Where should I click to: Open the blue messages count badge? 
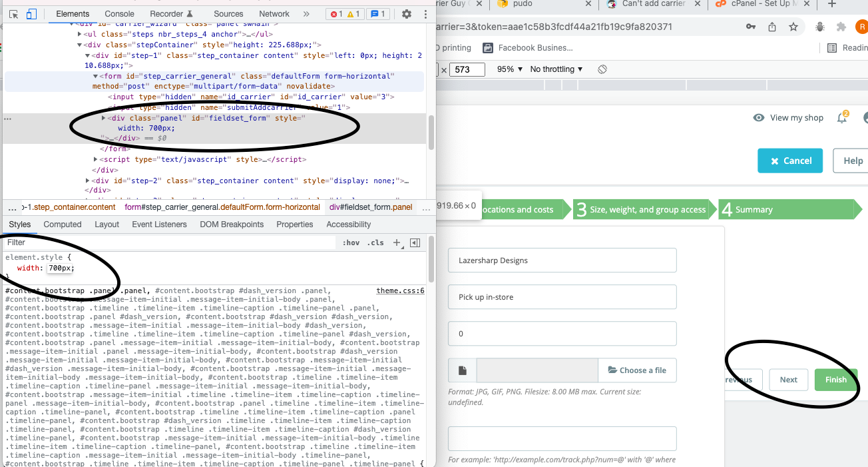(x=378, y=14)
